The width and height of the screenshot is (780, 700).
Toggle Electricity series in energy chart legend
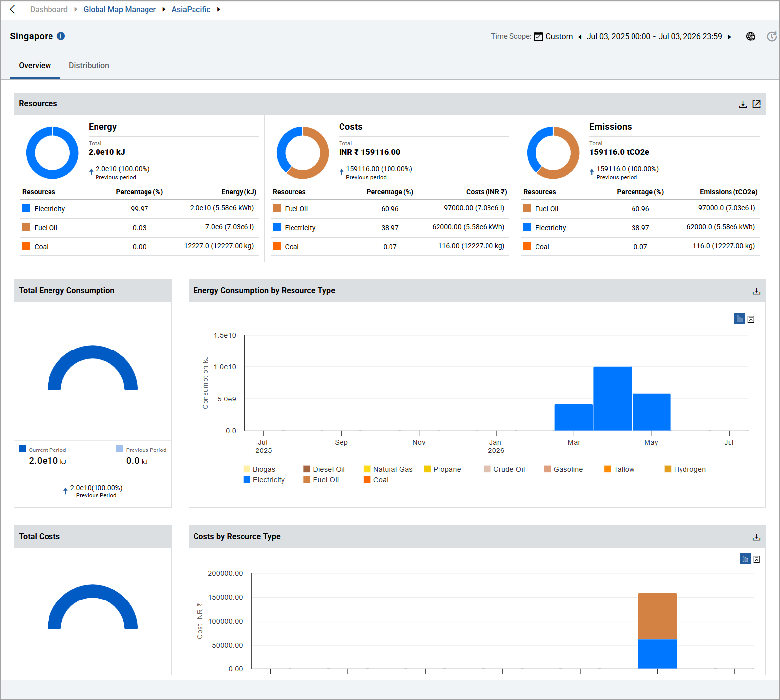pyautogui.click(x=264, y=480)
